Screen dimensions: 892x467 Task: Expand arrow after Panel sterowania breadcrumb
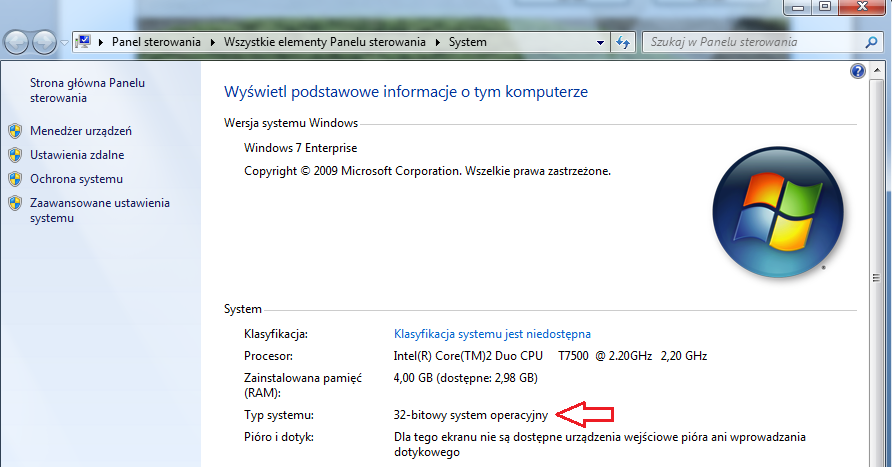(213, 42)
